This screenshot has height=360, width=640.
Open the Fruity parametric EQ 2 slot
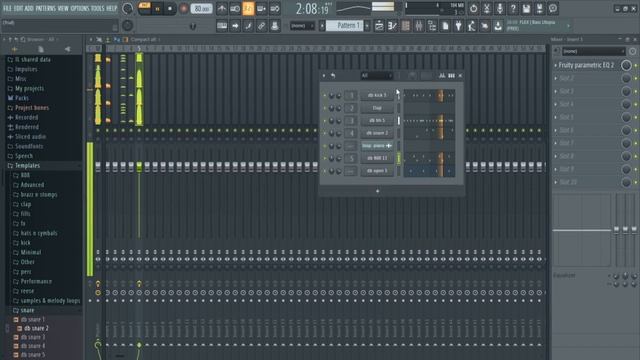(586, 65)
